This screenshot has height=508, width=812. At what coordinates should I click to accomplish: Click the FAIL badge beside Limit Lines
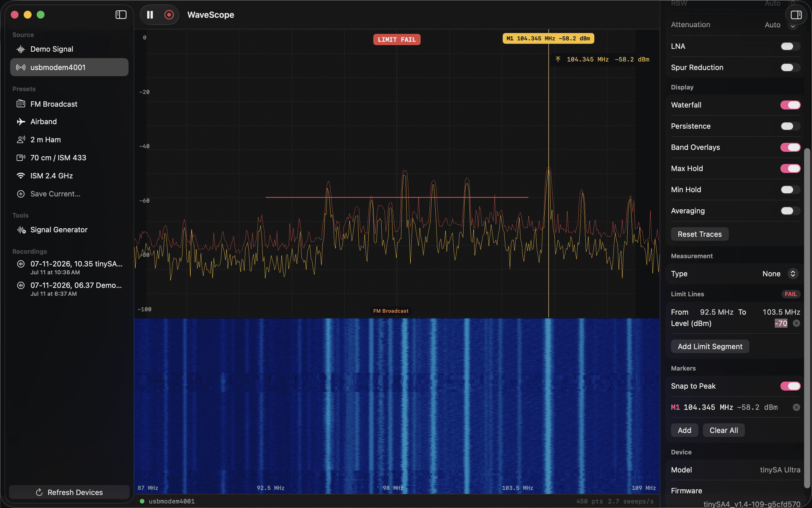tap(791, 294)
